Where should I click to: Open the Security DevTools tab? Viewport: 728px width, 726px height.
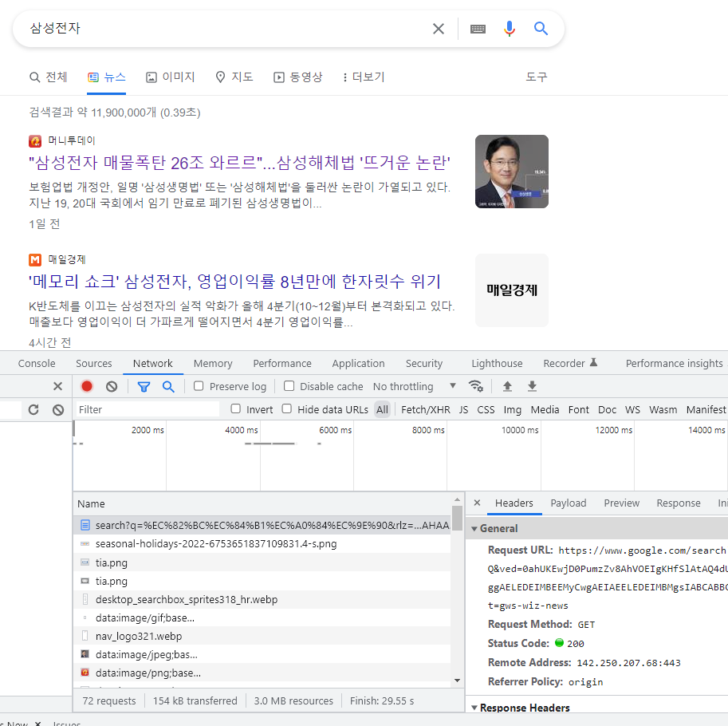(424, 363)
